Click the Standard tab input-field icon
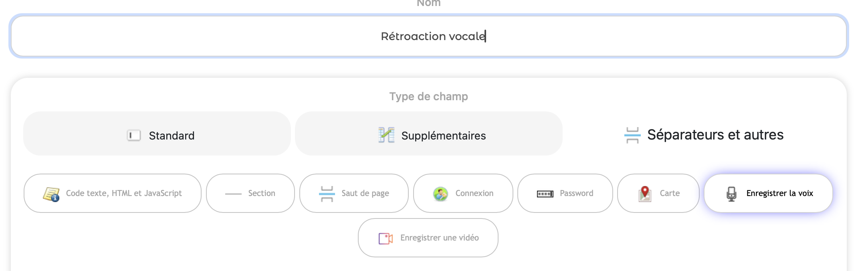The height and width of the screenshot is (271, 868). pos(134,135)
